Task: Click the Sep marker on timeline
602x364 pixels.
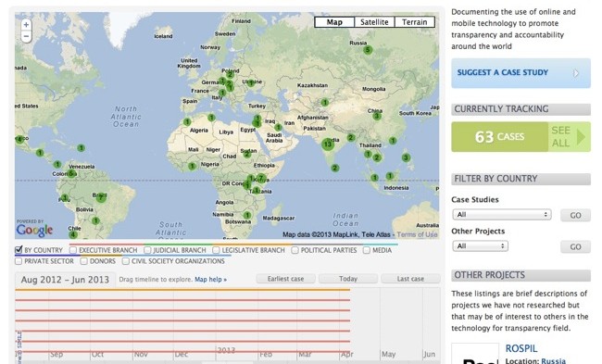Action: pos(56,354)
